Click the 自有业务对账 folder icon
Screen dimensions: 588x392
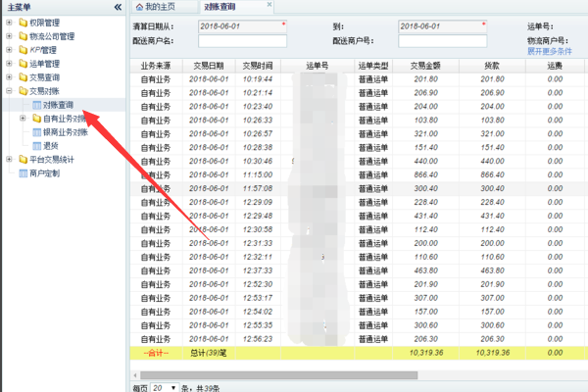pyautogui.click(x=37, y=119)
